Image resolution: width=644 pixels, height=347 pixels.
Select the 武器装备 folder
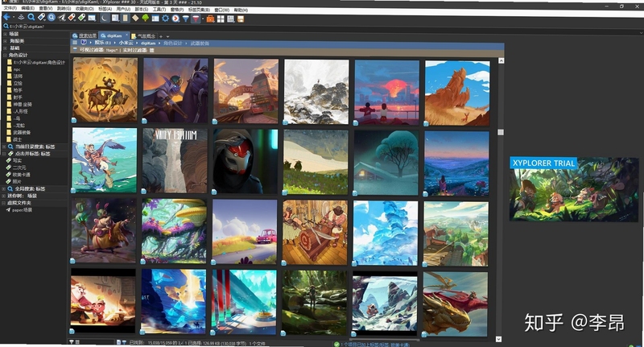click(22, 133)
